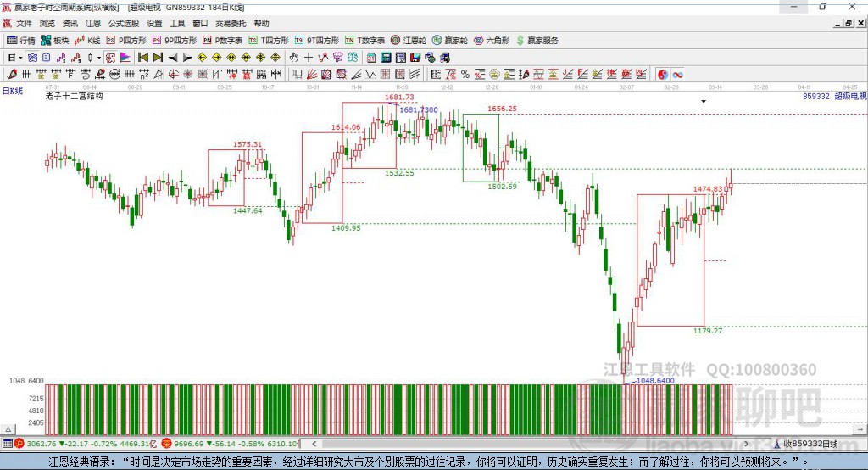Open the 浏览 menu
This screenshot has width=868, height=470.
[47, 23]
